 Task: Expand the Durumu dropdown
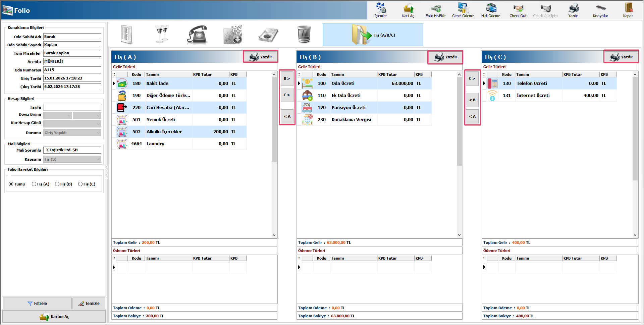(72, 133)
